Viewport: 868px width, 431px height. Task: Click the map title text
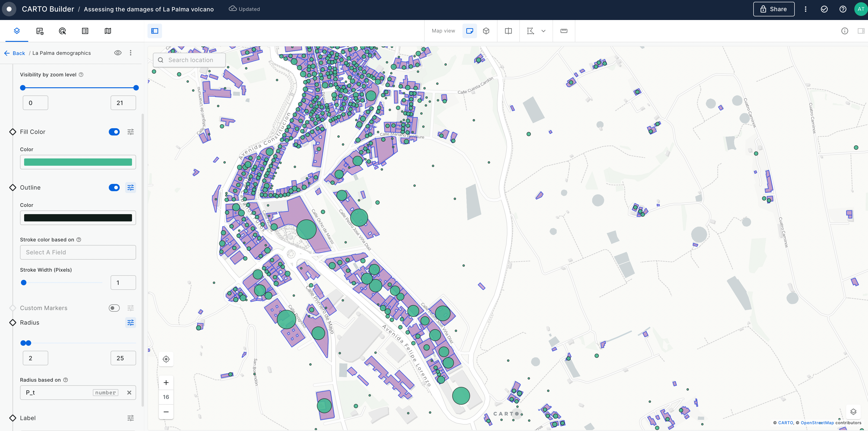pos(149,9)
